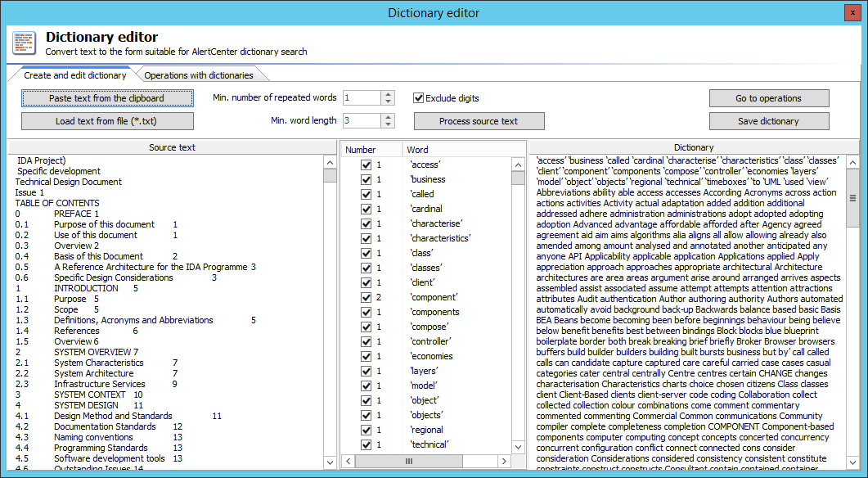The height and width of the screenshot is (478, 868).
Task: Increase Min. word length value
Action: coord(389,117)
